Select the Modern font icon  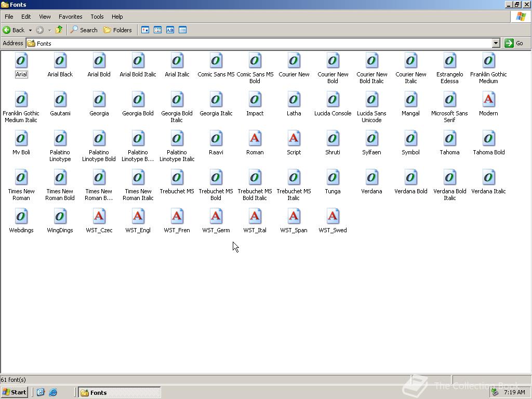(x=488, y=100)
